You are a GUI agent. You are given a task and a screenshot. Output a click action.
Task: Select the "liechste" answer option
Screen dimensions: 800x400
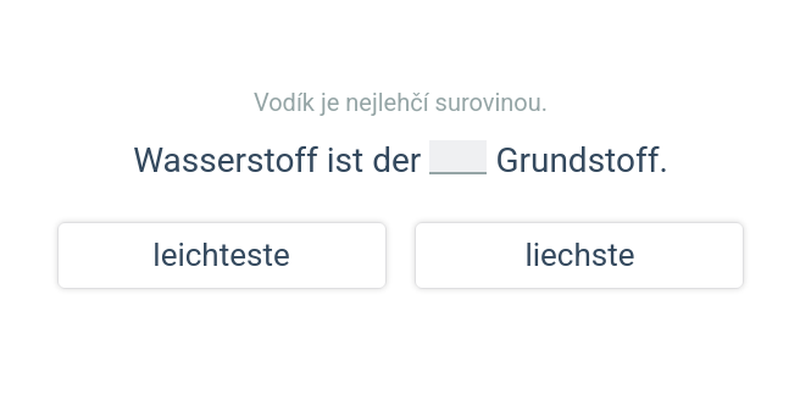(579, 256)
